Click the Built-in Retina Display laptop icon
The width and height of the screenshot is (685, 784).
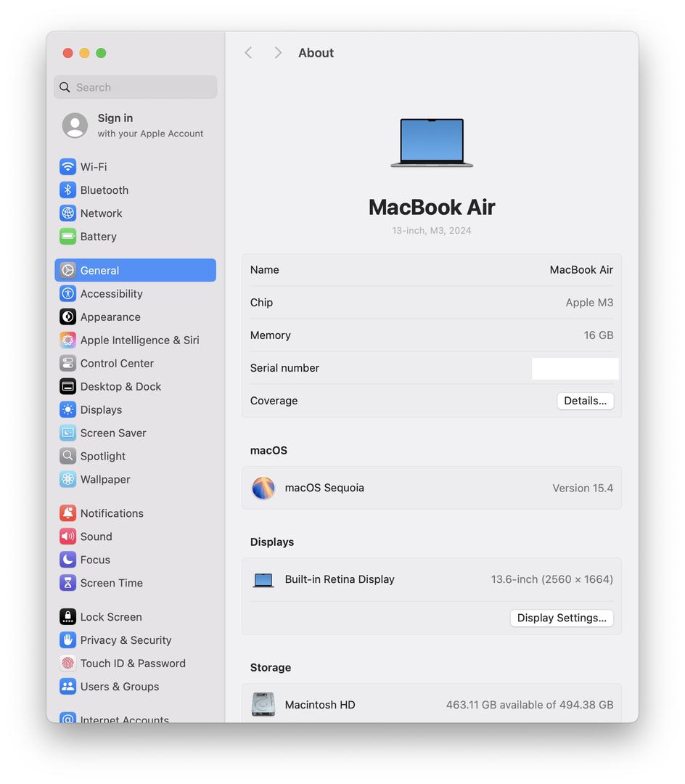(263, 580)
